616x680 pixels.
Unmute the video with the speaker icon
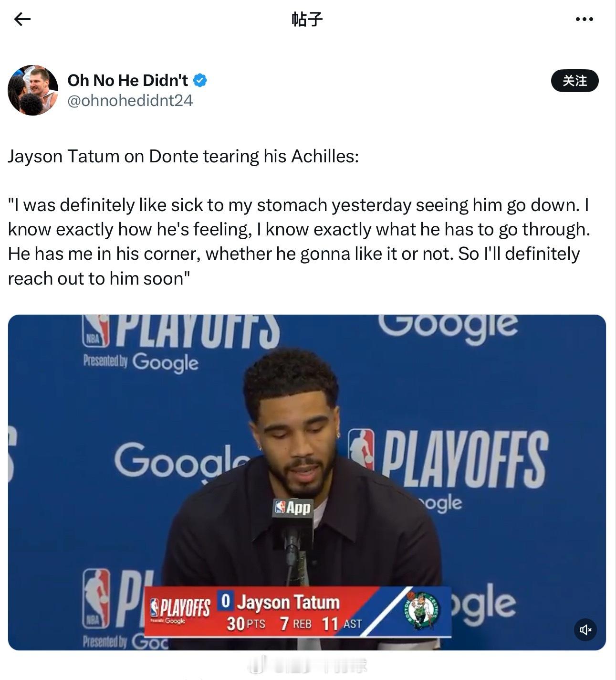(x=585, y=630)
